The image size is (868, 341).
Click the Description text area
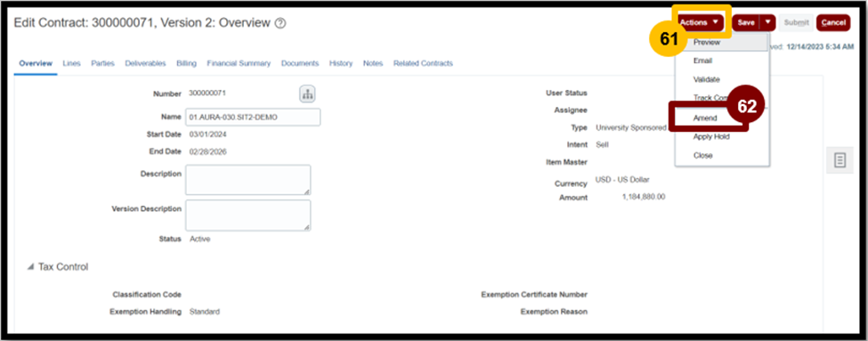248,180
